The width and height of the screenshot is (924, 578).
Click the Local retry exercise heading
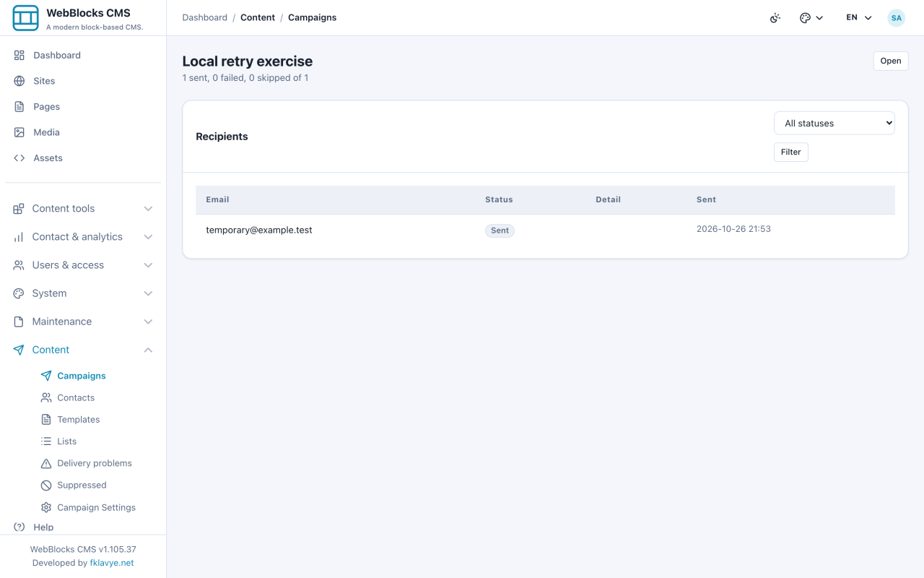pos(248,61)
